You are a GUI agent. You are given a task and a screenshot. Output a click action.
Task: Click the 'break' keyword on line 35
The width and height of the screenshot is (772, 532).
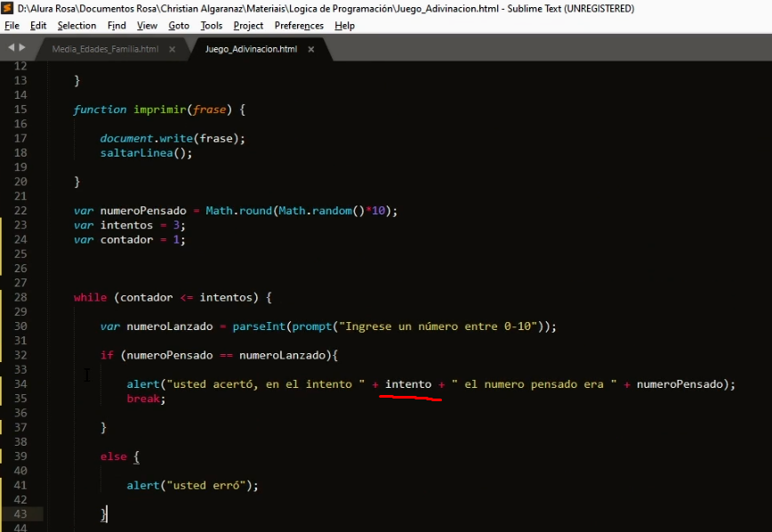pos(143,399)
